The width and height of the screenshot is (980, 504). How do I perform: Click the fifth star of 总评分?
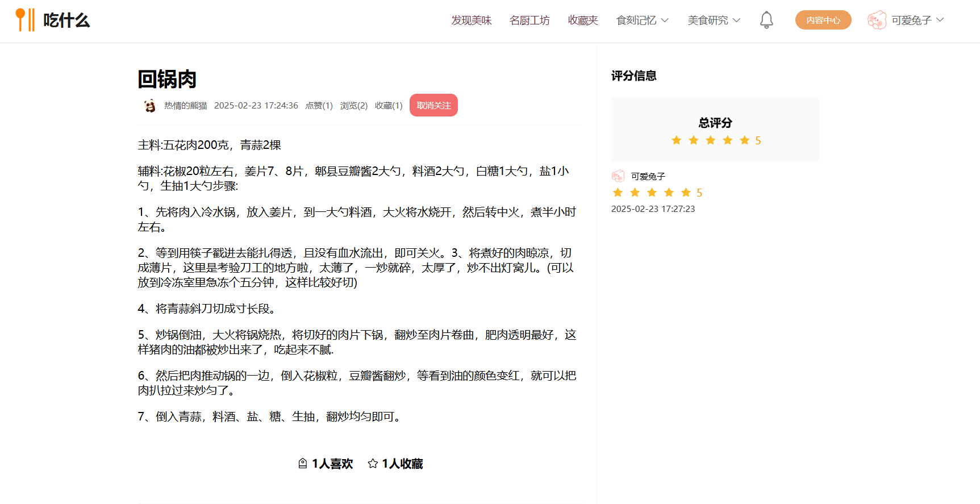click(744, 140)
